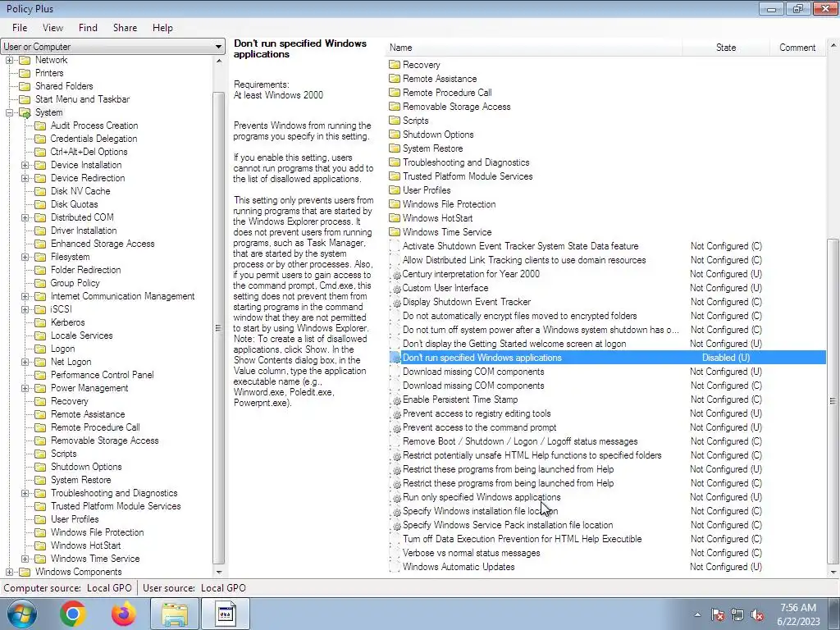Open the View menu

52,28
